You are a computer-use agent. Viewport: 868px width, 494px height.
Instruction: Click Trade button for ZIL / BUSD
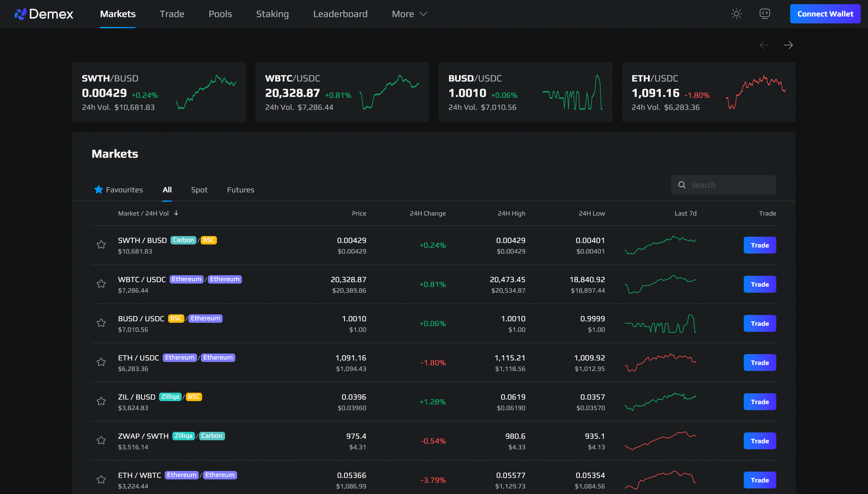point(760,402)
